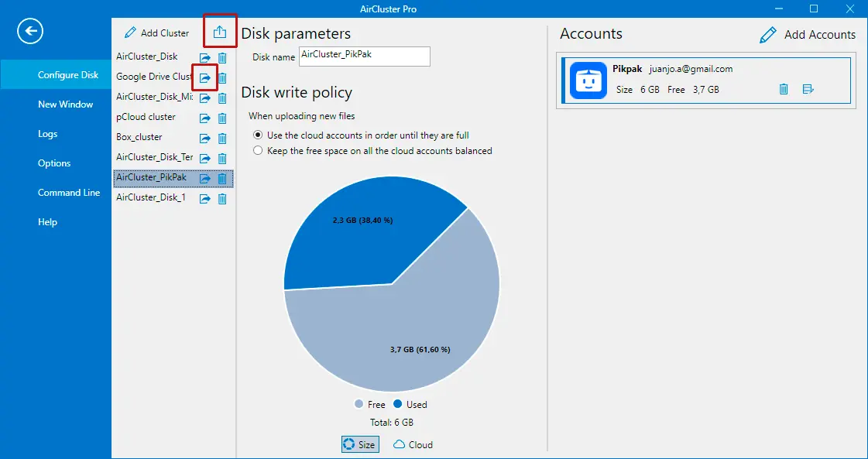Click the export arrow icon for AirCluster_PikPak
This screenshot has width=868, height=459.
click(x=205, y=178)
